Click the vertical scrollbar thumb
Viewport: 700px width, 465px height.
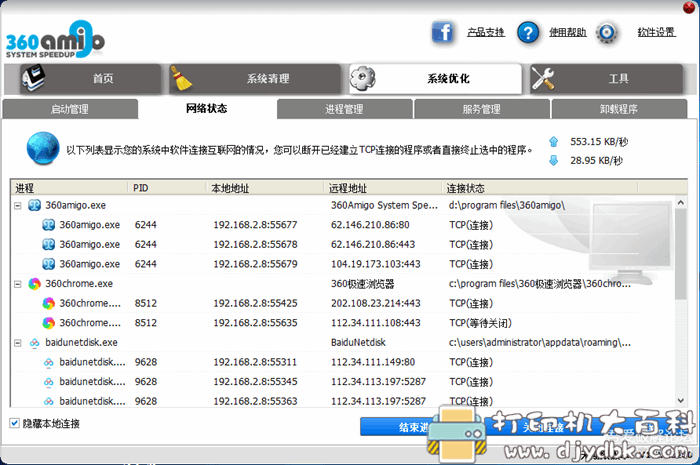681,254
